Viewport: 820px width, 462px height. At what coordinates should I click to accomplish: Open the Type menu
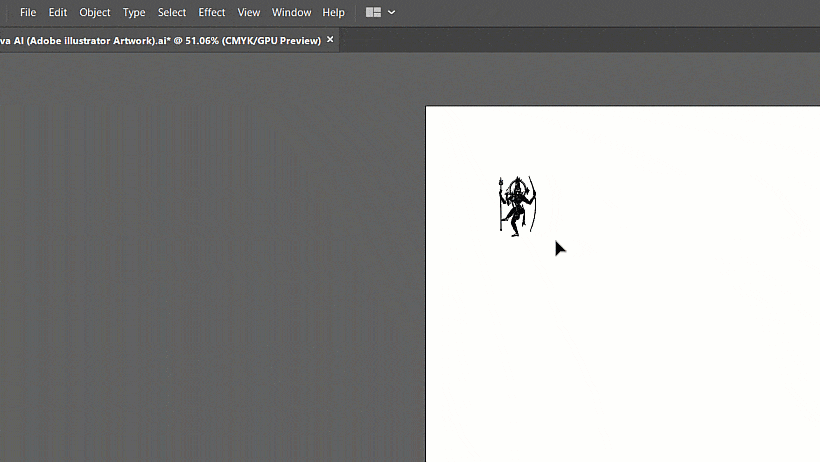pyautogui.click(x=134, y=13)
